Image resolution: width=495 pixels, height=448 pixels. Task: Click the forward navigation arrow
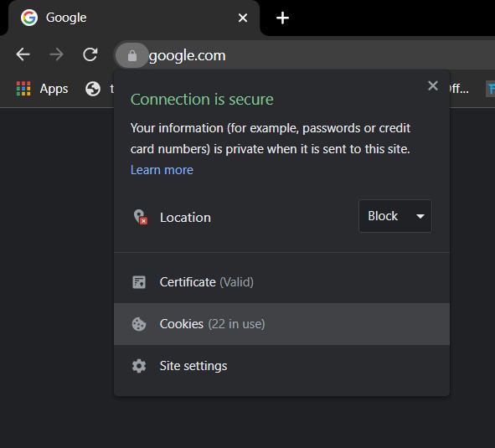pyautogui.click(x=56, y=54)
